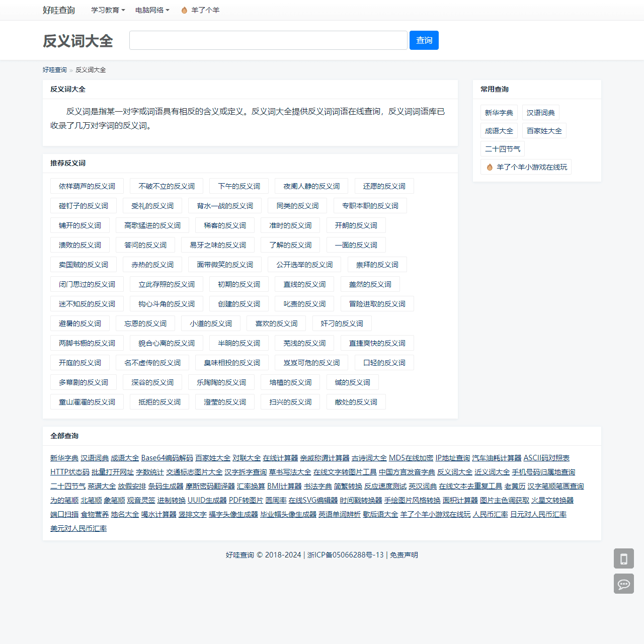
Task: Open ASCII码对照表 in 全部查询 list
Action: click(x=546, y=458)
